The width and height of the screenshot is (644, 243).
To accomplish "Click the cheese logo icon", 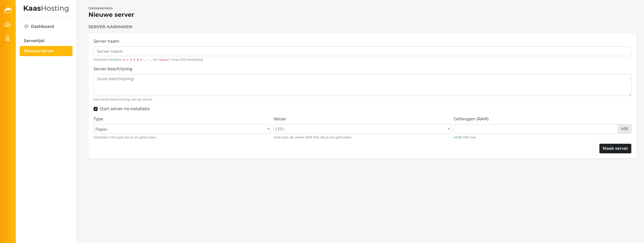I will tap(8, 10).
